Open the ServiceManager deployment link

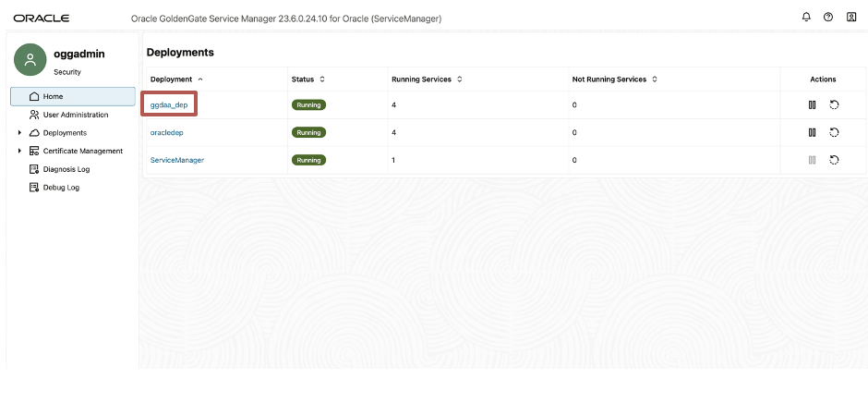(177, 160)
